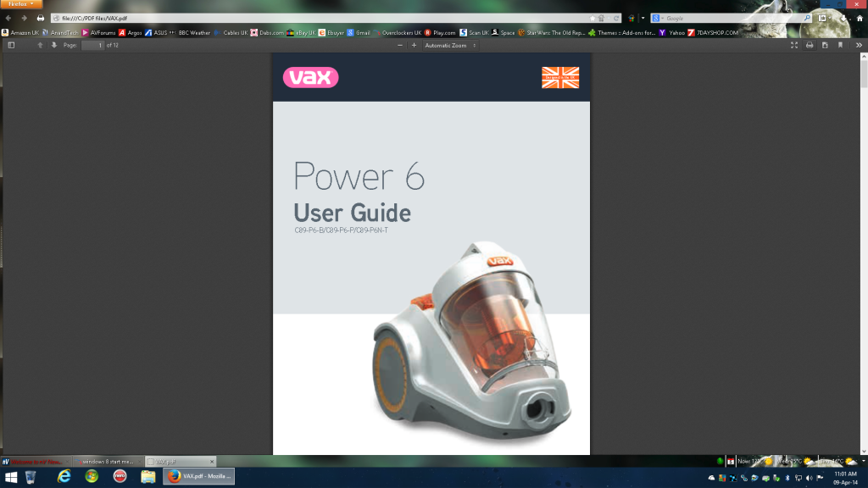This screenshot has width=868, height=488.
Task: Open the Space bookmark
Action: 504,33
